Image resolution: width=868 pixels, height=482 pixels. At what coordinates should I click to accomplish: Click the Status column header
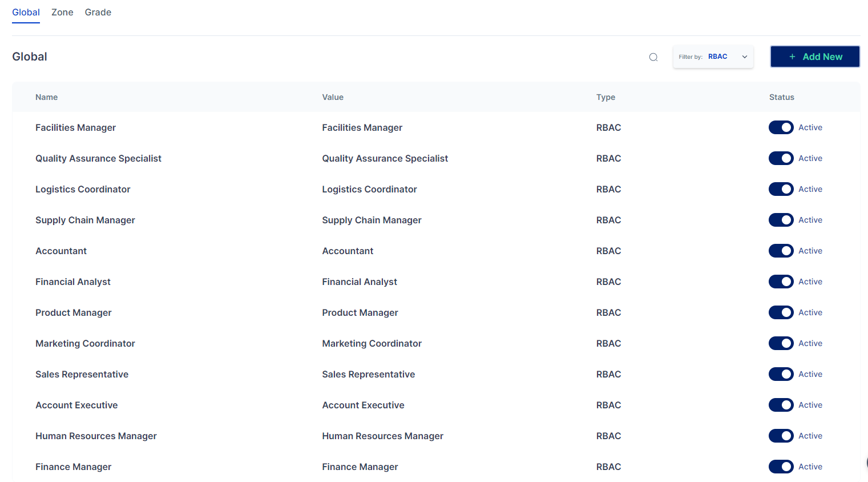781,97
